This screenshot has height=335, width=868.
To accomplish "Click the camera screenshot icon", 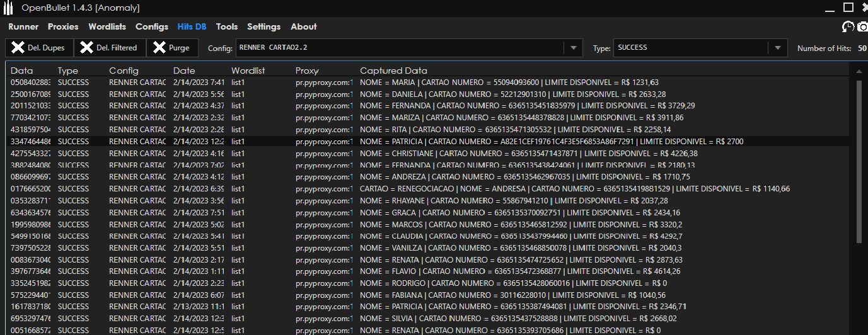I will [862, 26].
